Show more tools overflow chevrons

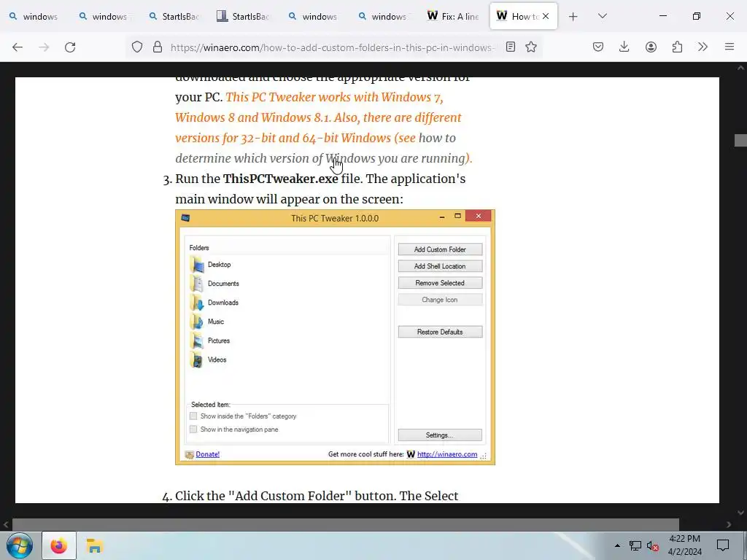pyautogui.click(x=703, y=47)
